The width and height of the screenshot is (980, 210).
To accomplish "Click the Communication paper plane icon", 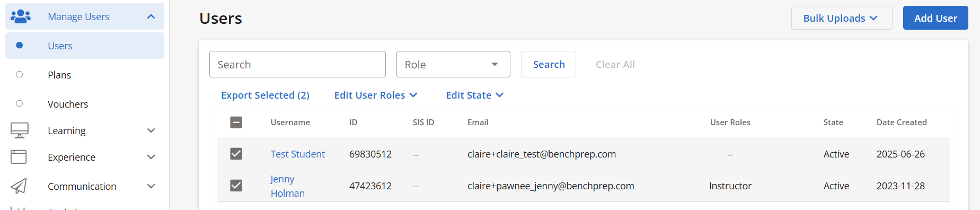I will coord(19,186).
